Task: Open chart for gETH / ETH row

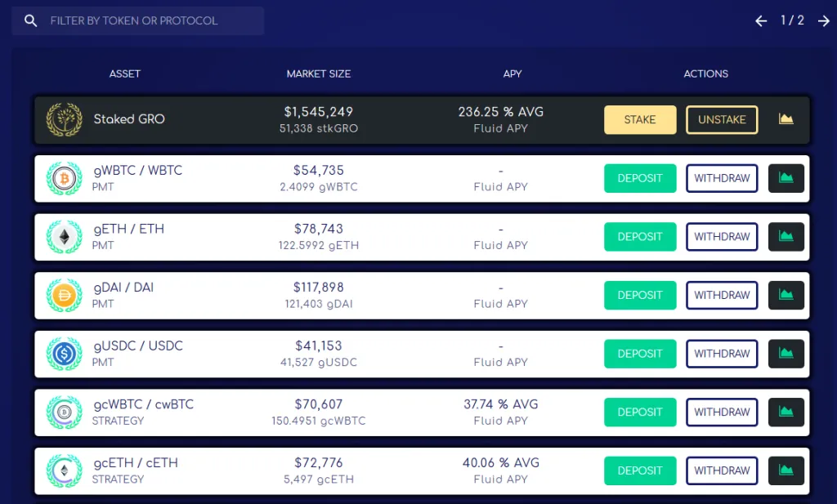Action: [x=786, y=237]
